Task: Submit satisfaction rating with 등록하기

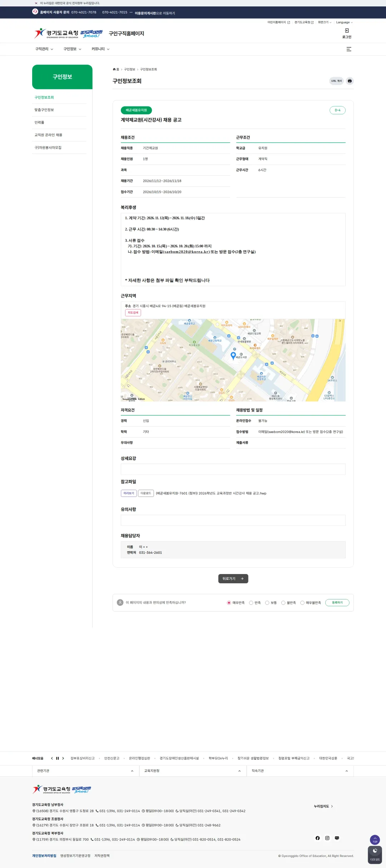Action: click(337, 603)
